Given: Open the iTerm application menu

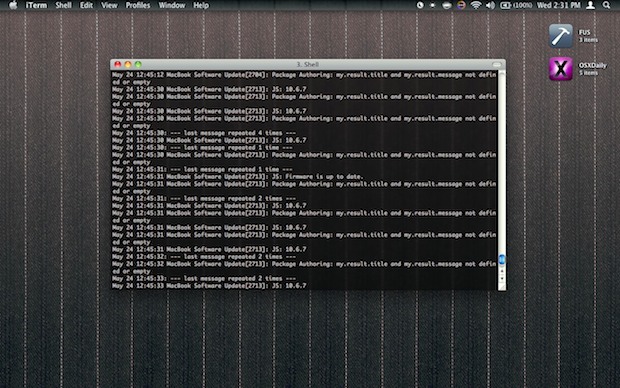Looking at the screenshot, I should 36,5.
